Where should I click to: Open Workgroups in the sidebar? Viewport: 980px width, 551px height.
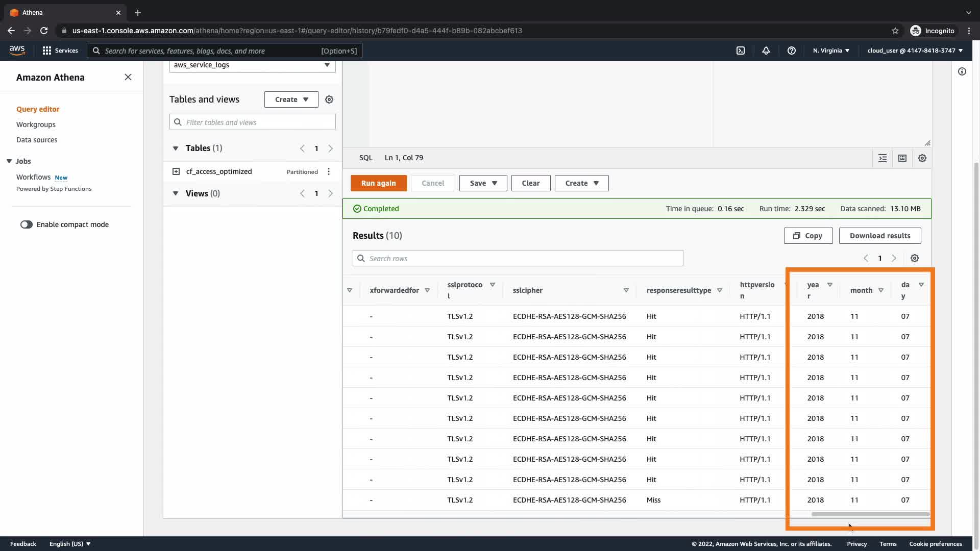tap(36, 124)
